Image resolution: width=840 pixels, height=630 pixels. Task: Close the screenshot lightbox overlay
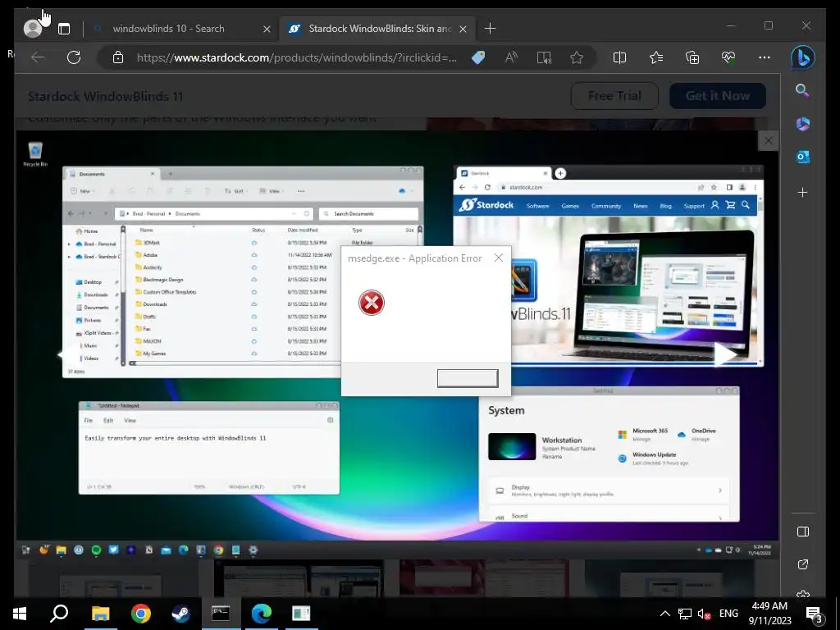(768, 141)
